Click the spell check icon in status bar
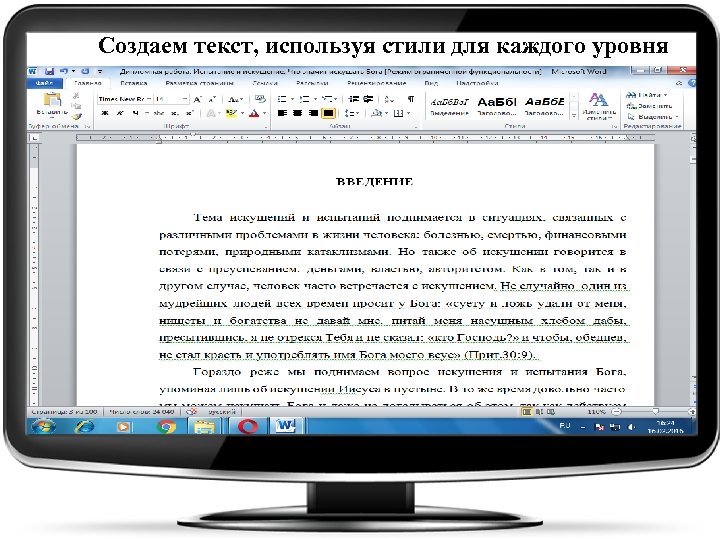The height and width of the screenshot is (540, 720). tap(191, 412)
